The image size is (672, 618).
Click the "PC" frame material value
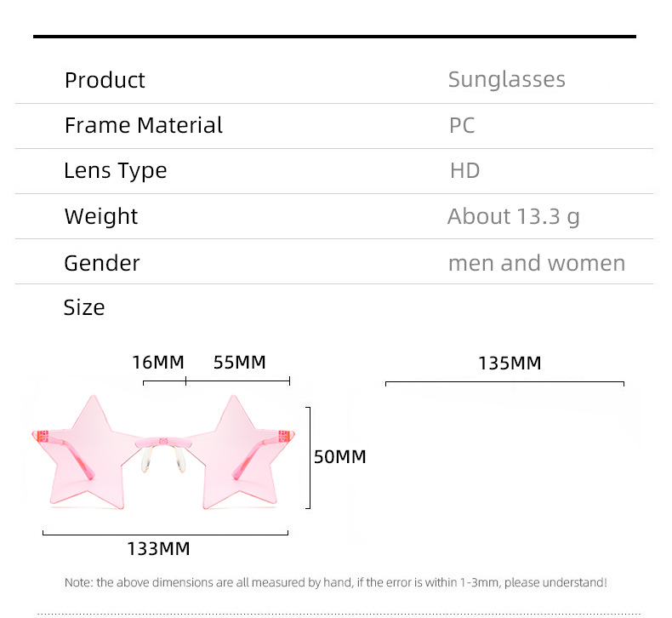click(462, 125)
